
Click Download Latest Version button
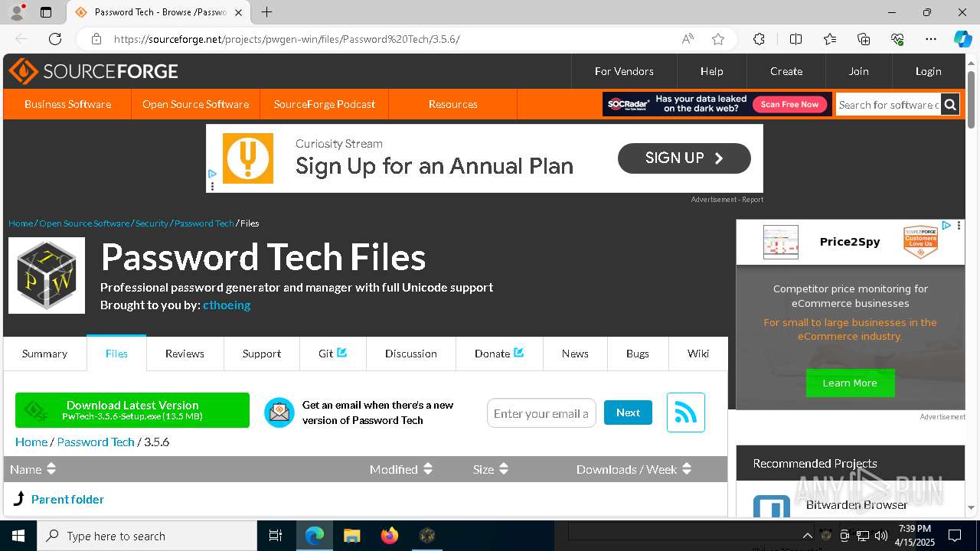pos(132,410)
